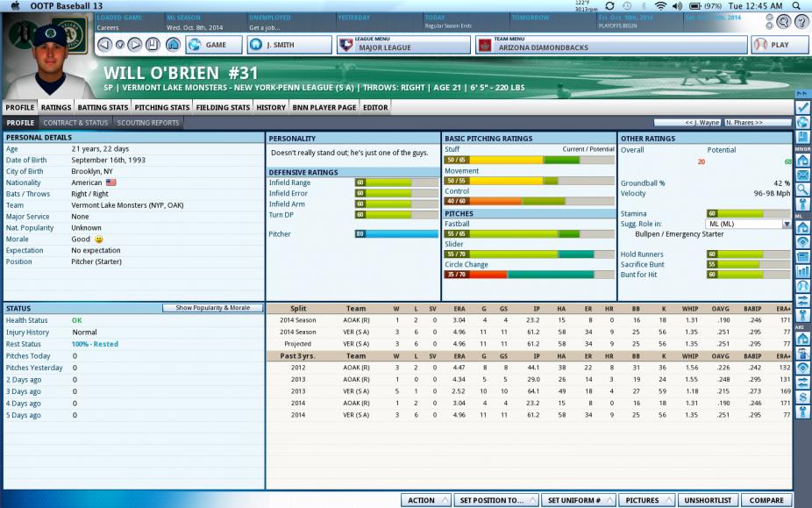The height and width of the screenshot is (508, 812).
Task: Click the wrench icon in the MNGR section
Action: coord(802,204)
